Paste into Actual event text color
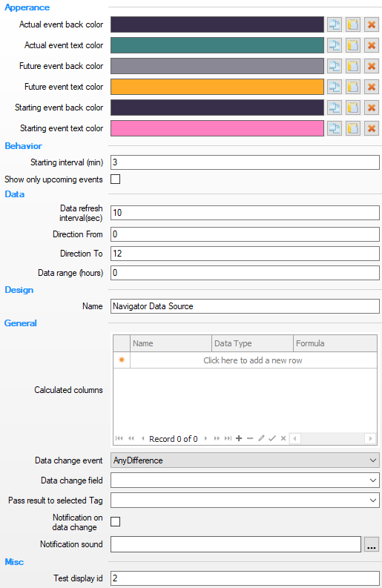382x588 pixels. pos(353,45)
